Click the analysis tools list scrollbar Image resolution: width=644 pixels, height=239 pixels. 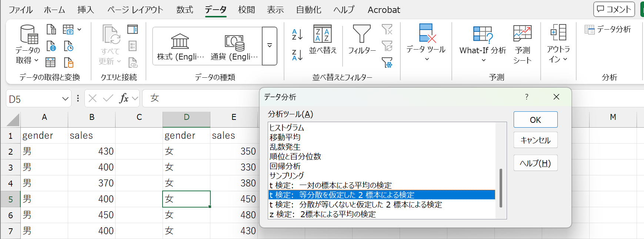coord(501,188)
